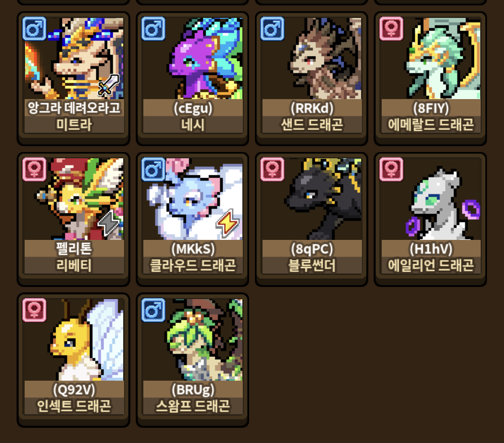Viewport: 504px width, 443px height.
Task: Click the 펠리톤 nickname label
Action: pos(74,248)
